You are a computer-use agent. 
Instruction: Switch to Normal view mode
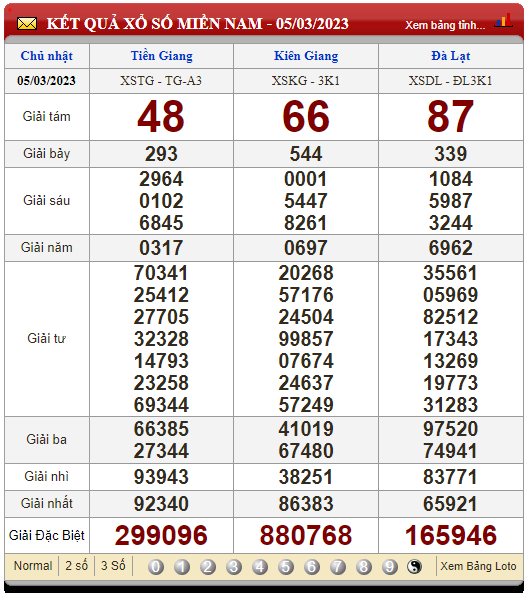pos(33,566)
